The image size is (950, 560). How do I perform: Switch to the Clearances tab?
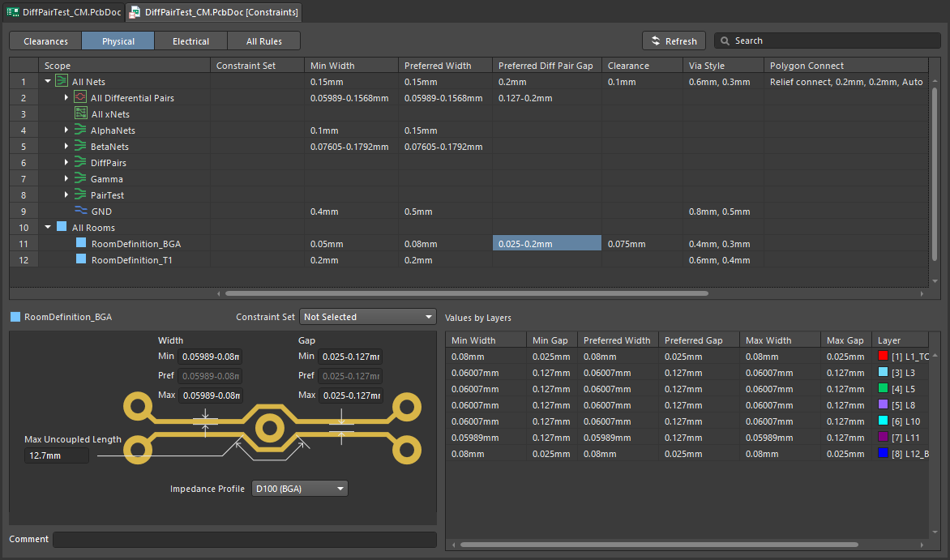pyautogui.click(x=45, y=41)
